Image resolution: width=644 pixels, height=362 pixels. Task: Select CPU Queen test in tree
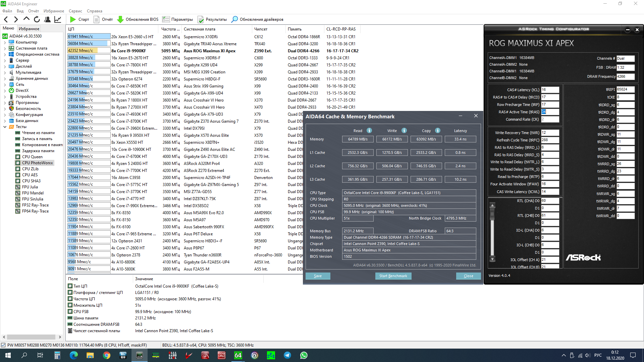(32, 157)
